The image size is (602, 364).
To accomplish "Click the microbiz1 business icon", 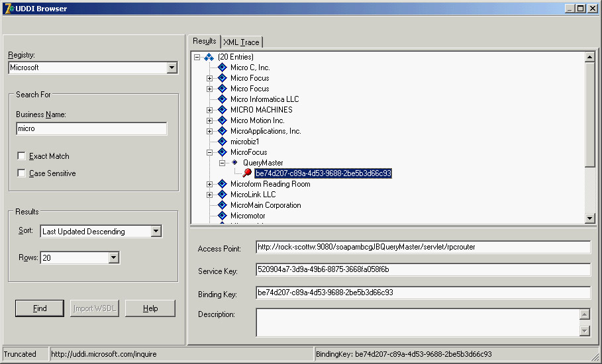I will point(222,142).
